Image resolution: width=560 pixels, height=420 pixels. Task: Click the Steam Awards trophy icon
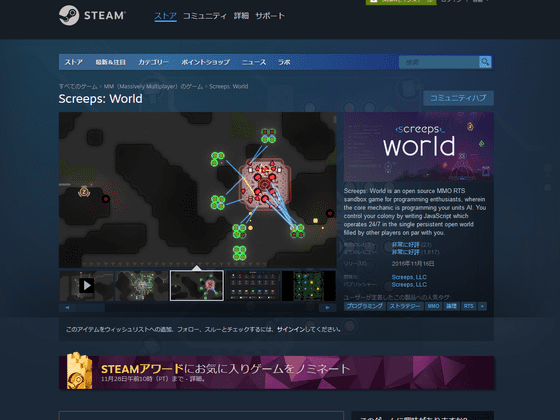pos(79,371)
